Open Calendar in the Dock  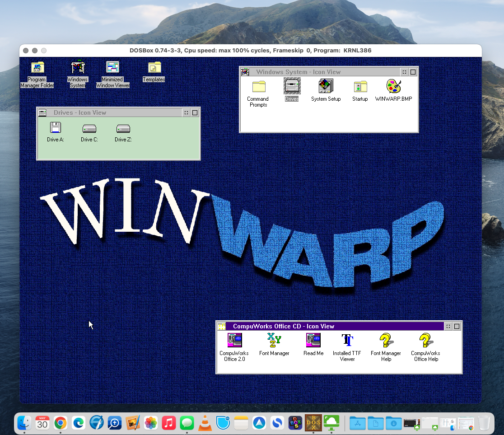click(x=42, y=422)
